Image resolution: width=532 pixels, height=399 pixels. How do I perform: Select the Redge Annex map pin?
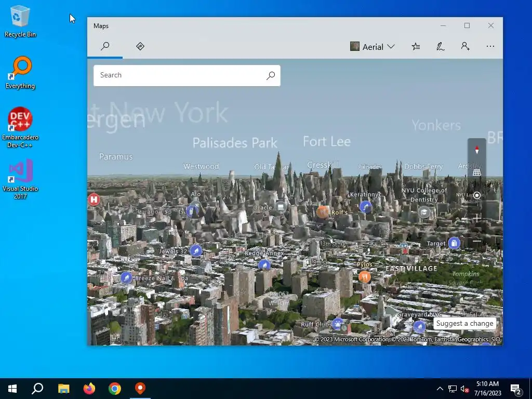[x=264, y=264]
